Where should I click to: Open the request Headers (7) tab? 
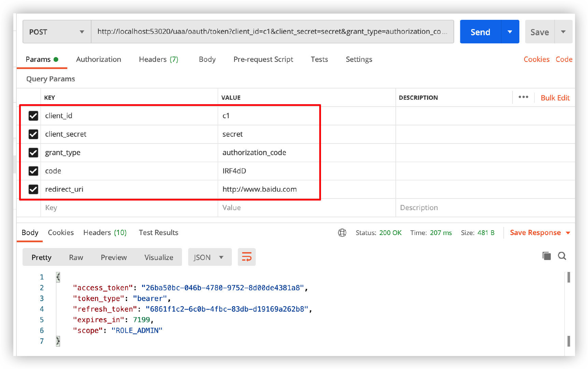tap(158, 59)
